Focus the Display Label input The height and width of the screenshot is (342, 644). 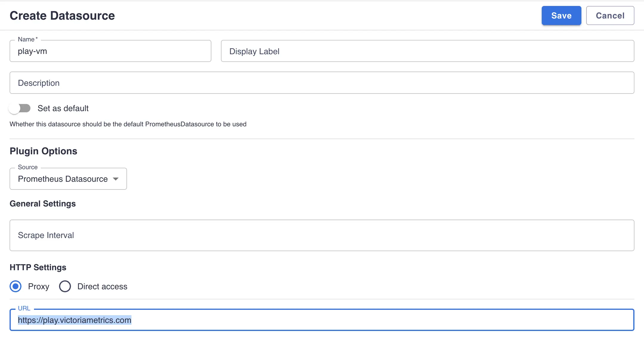427,51
